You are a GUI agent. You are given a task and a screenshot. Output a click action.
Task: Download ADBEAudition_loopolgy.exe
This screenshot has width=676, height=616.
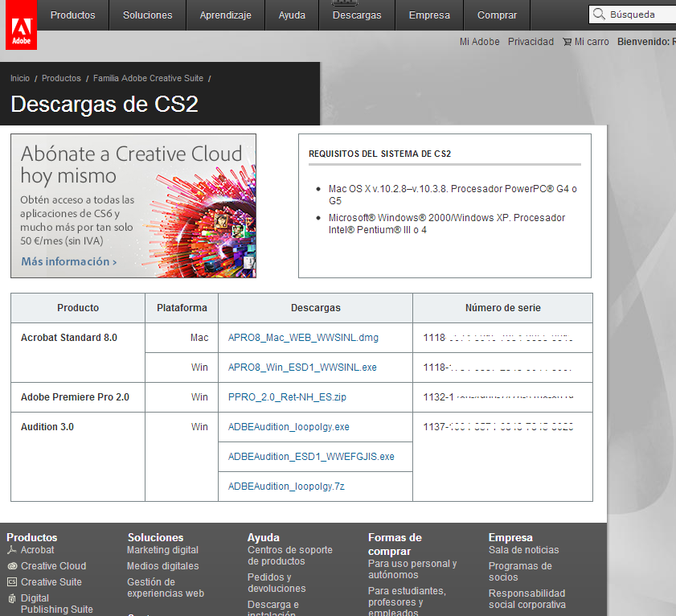point(289,427)
